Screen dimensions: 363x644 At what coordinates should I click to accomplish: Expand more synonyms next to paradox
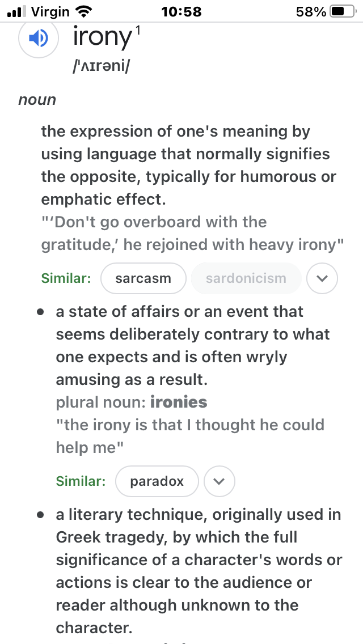click(220, 481)
